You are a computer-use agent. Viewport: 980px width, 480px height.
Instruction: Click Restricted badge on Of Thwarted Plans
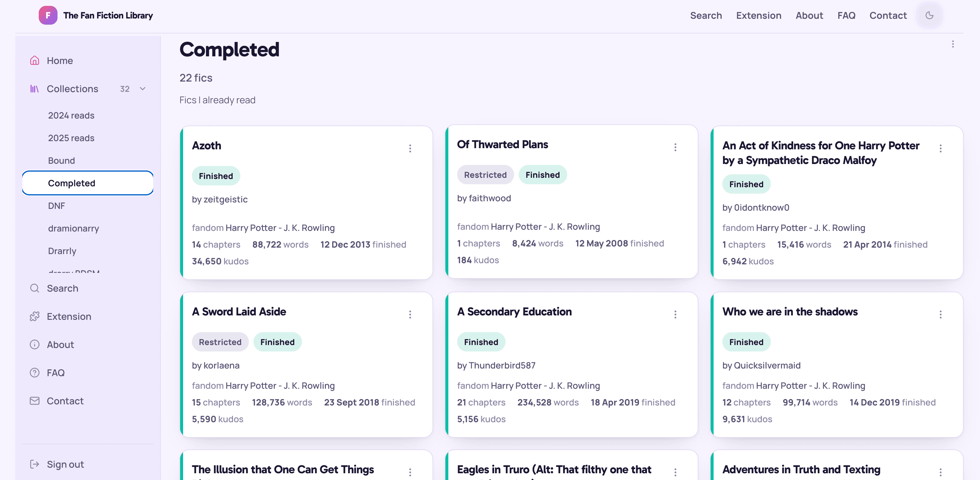click(485, 175)
